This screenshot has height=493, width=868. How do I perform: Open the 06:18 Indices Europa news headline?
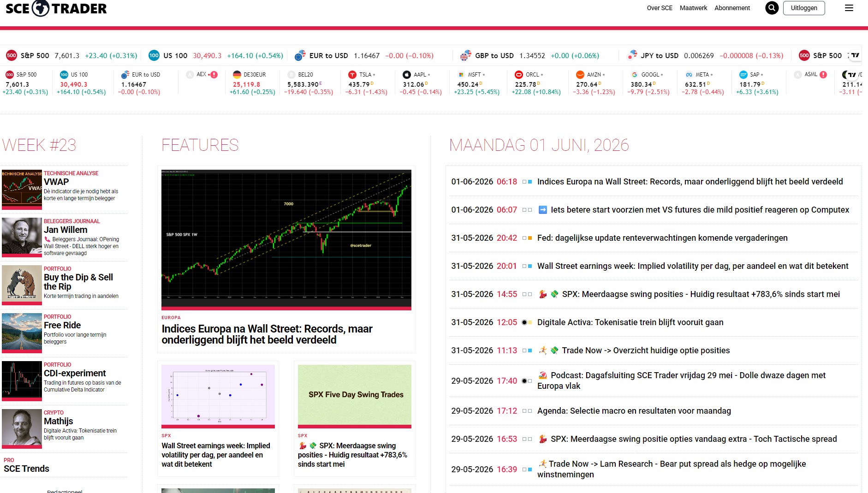[690, 182]
